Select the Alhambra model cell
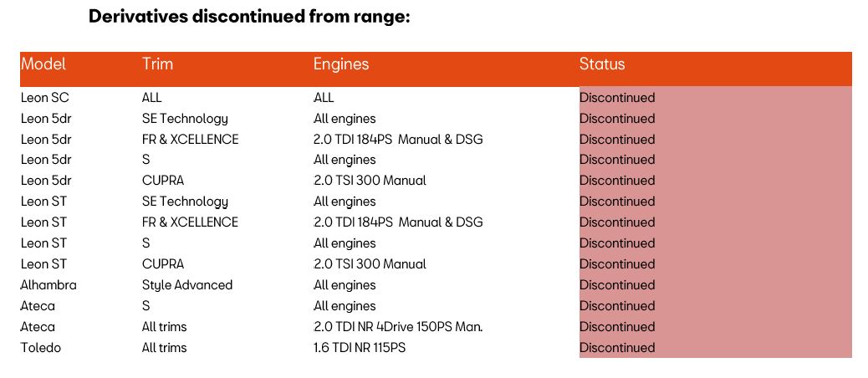Viewport: 868px width, 378px height. coord(49,285)
